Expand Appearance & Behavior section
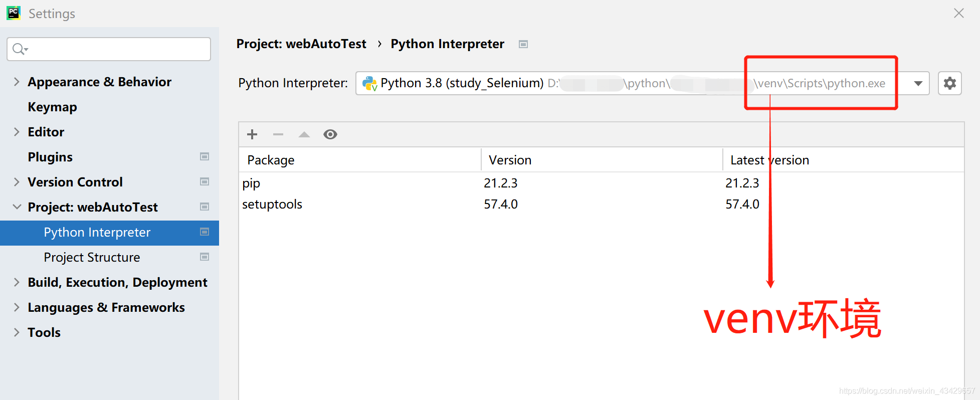This screenshot has height=400, width=980. tap(17, 82)
